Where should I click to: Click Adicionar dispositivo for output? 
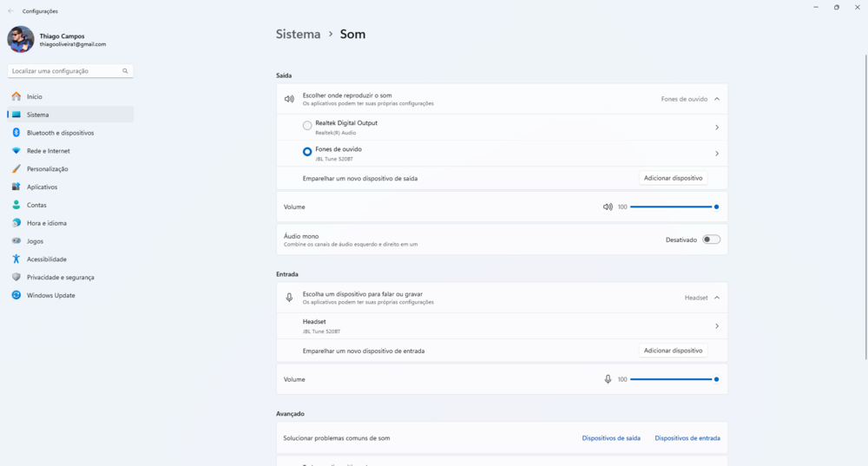pyautogui.click(x=673, y=178)
